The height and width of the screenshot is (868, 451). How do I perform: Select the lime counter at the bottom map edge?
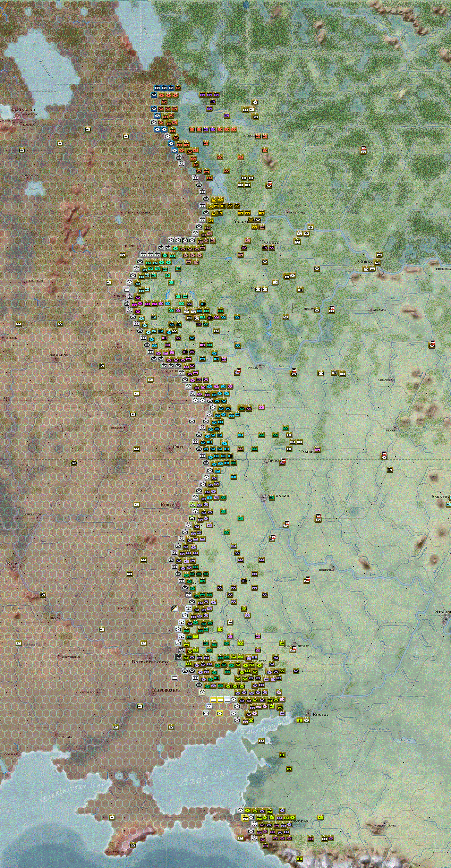coord(299,859)
